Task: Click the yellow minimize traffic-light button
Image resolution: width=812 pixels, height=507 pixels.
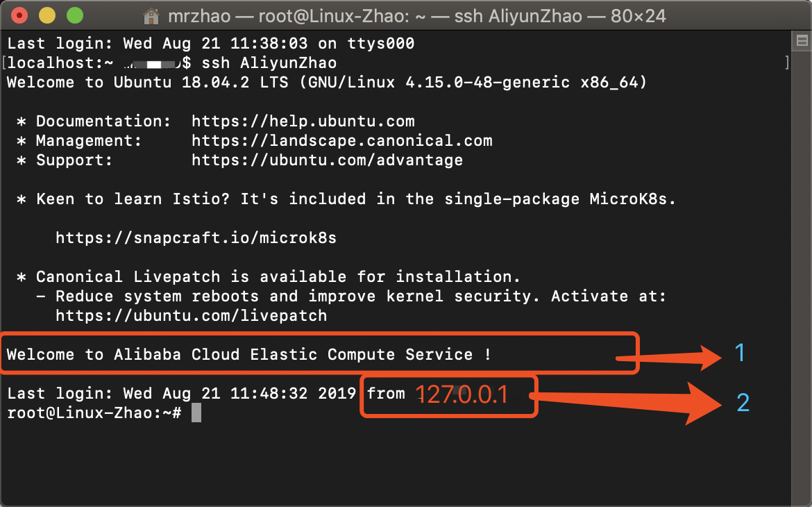Action: [46, 15]
